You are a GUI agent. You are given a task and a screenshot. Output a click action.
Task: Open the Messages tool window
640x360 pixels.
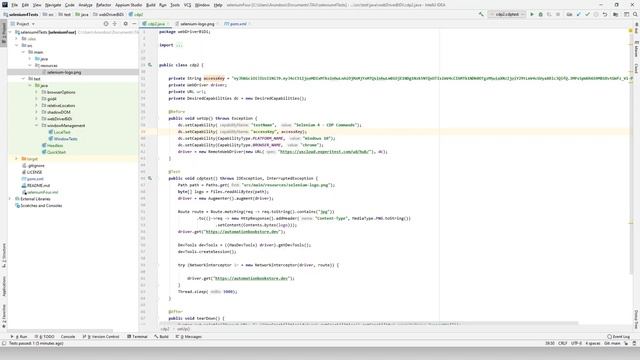point(189,337)
